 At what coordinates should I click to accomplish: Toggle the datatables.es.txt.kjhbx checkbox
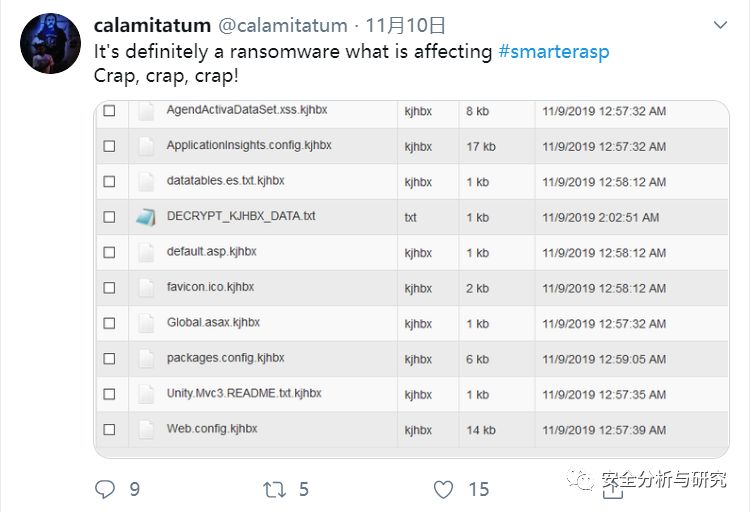[x=109, y=182]
